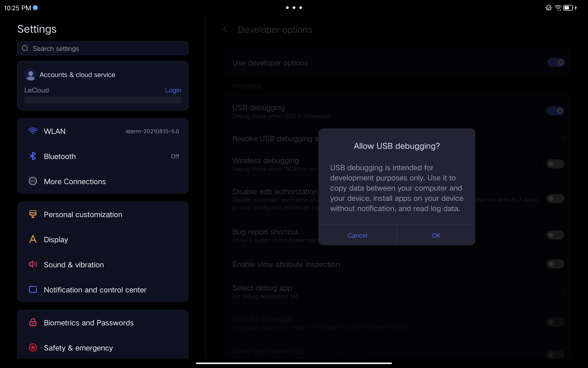Click the Safety & emergency asterisk icon
Screen dimensions: 588x368
[33, 347]
